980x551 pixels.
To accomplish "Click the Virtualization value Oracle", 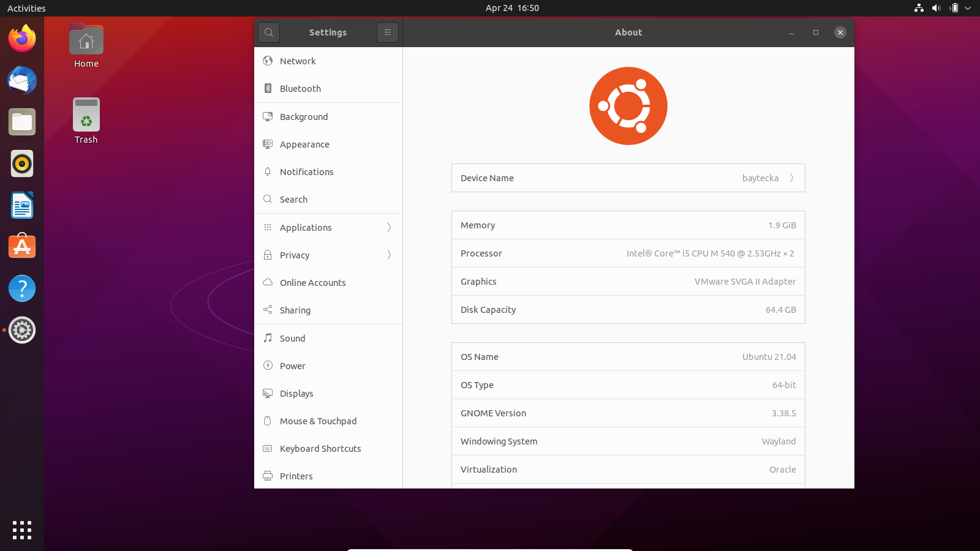I will click(783, 470).
